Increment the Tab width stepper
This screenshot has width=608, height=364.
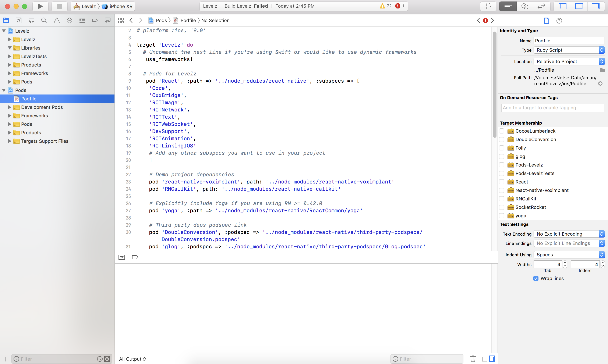565,263
